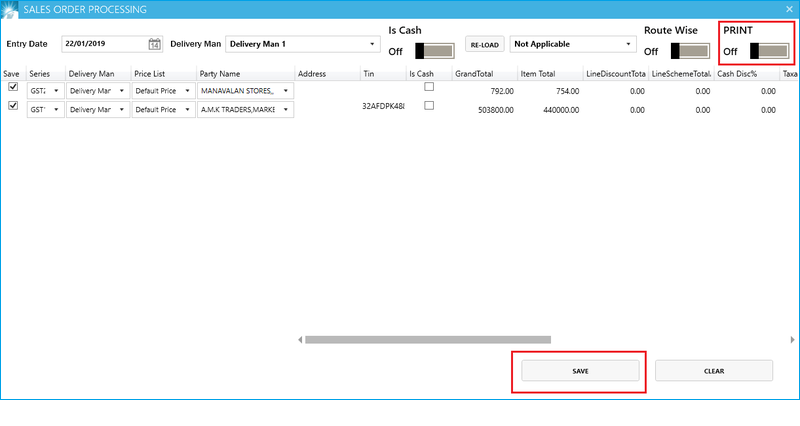Click the Address column header
Viewport: 800px width, 426px height.
(312, 74)
